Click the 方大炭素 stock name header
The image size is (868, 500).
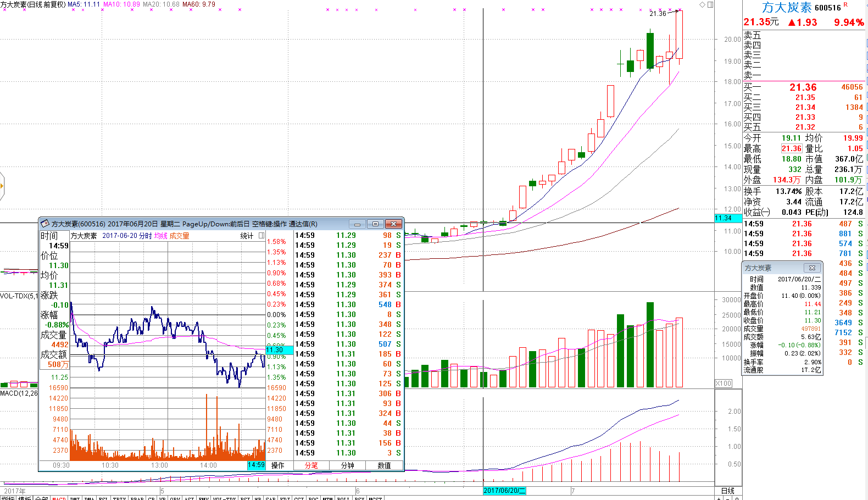click(787, 7)
